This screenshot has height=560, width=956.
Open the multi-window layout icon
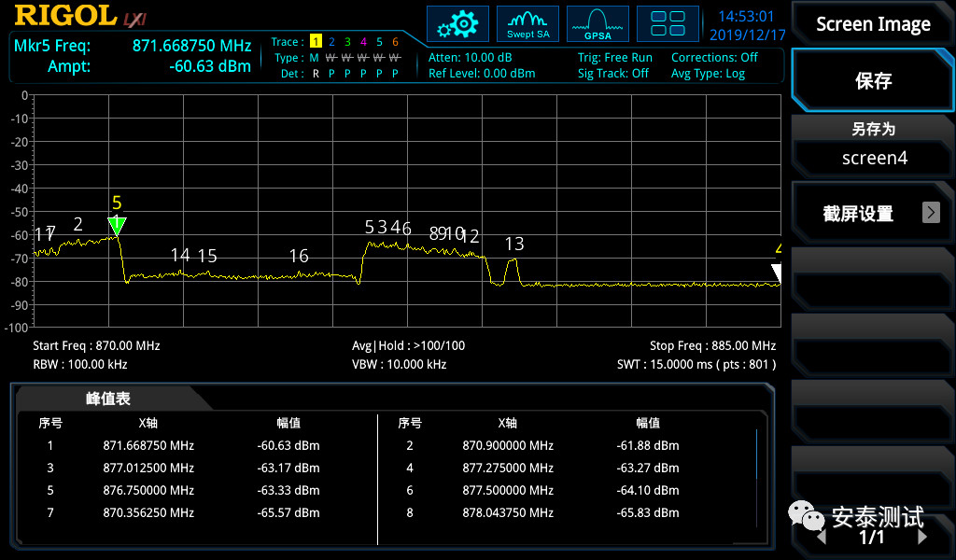(x=668, y=24)
